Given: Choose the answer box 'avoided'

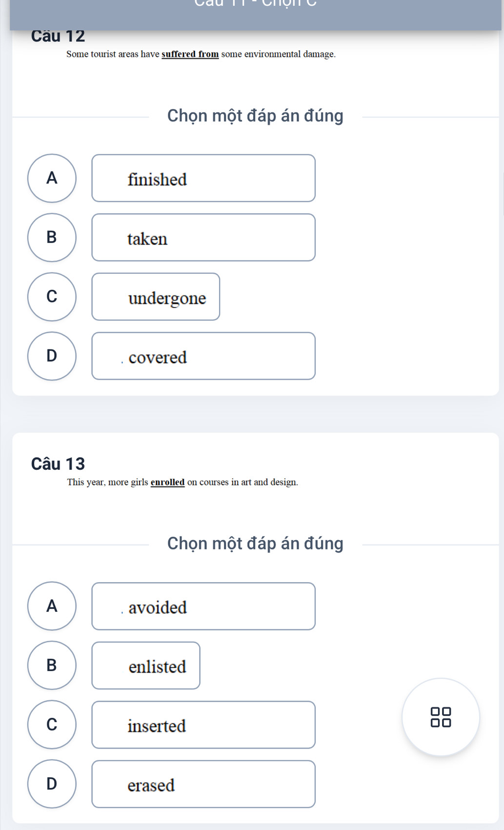Looking at the screenshot, I should pyautogui.click(x=203, y=606).
